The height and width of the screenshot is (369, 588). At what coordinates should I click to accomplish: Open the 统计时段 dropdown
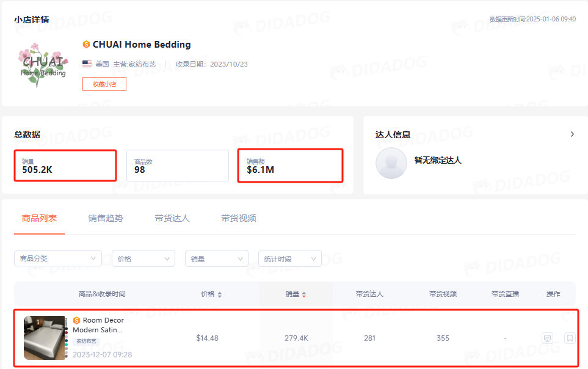click(290, 258)
